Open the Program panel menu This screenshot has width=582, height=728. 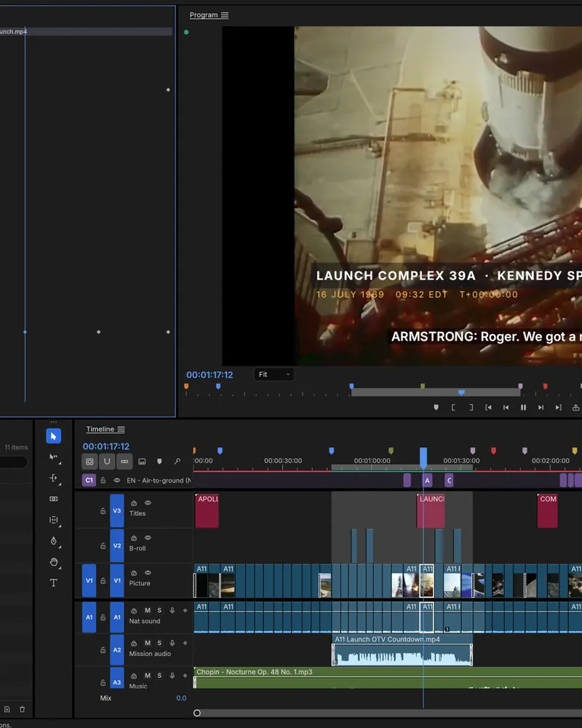click(225, 15)
